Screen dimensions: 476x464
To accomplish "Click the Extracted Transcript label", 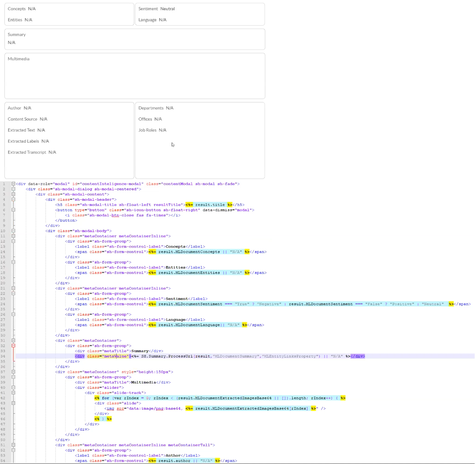I will pos(27,152).
